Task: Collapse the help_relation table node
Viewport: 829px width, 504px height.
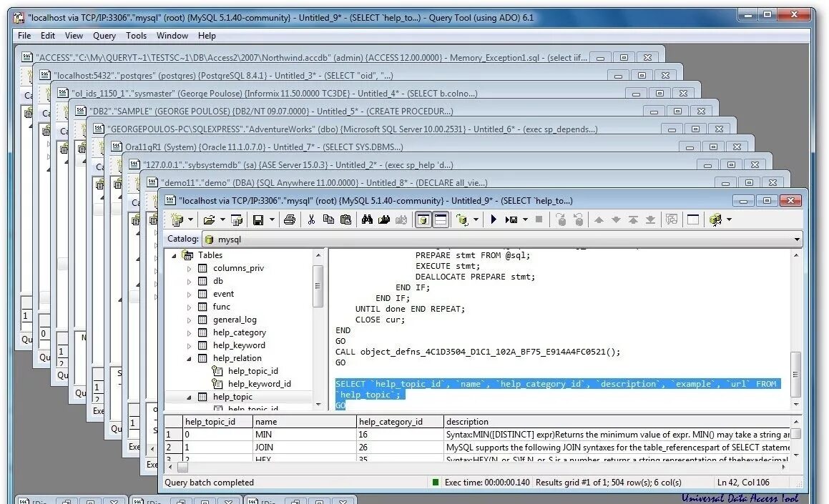Action: pos(189,358)
